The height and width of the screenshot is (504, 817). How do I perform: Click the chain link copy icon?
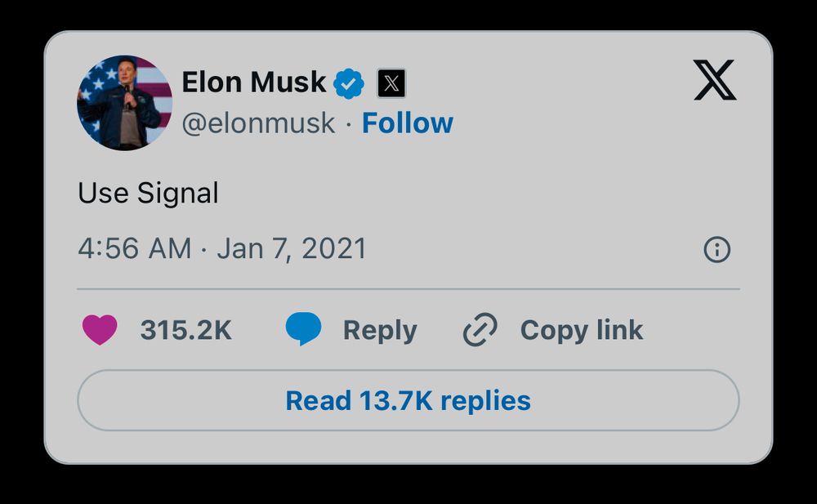pyautogui.click(x=480, y=330)
